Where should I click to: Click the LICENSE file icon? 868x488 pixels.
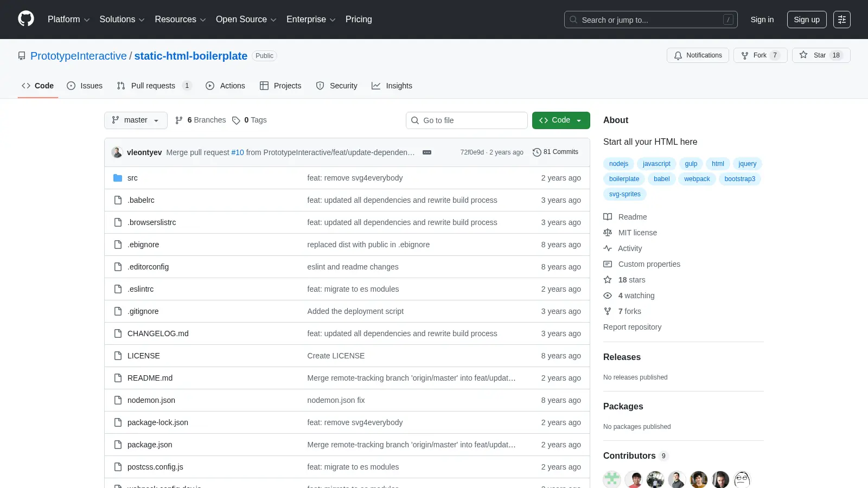(x=118, y=356)
